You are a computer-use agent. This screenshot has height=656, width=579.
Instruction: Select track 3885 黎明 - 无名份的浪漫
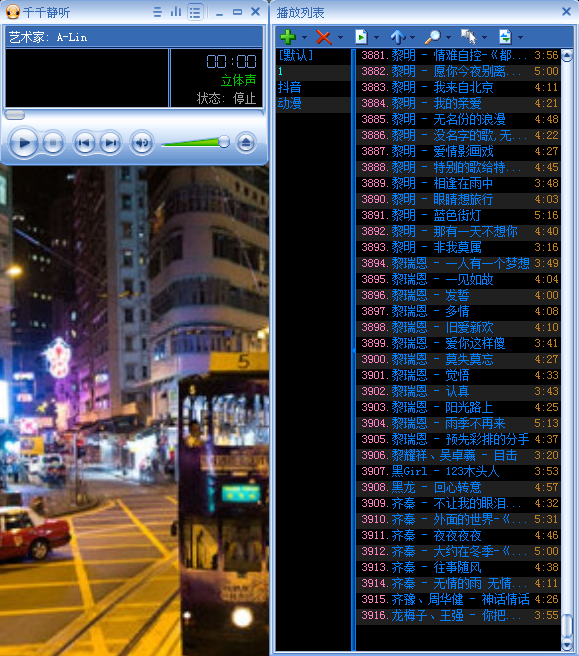click(459, 119)
